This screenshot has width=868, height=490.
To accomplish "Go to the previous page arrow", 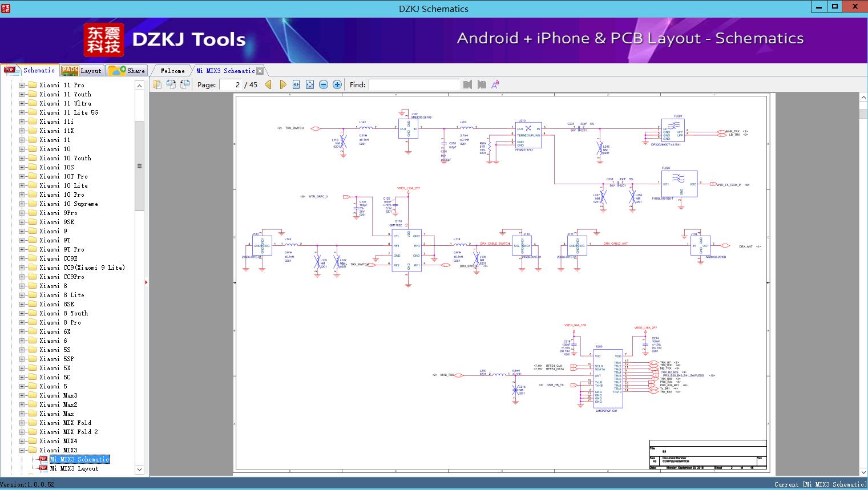I will [268, 84].
